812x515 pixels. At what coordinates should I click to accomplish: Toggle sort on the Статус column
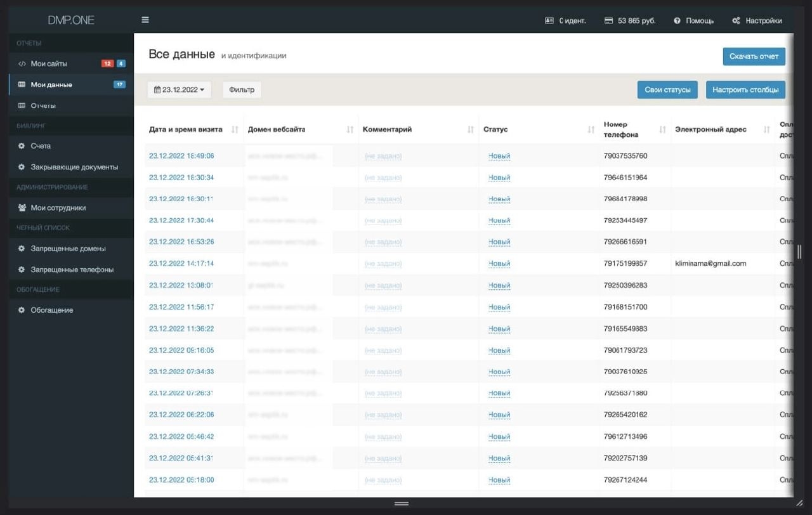point(591,129)
